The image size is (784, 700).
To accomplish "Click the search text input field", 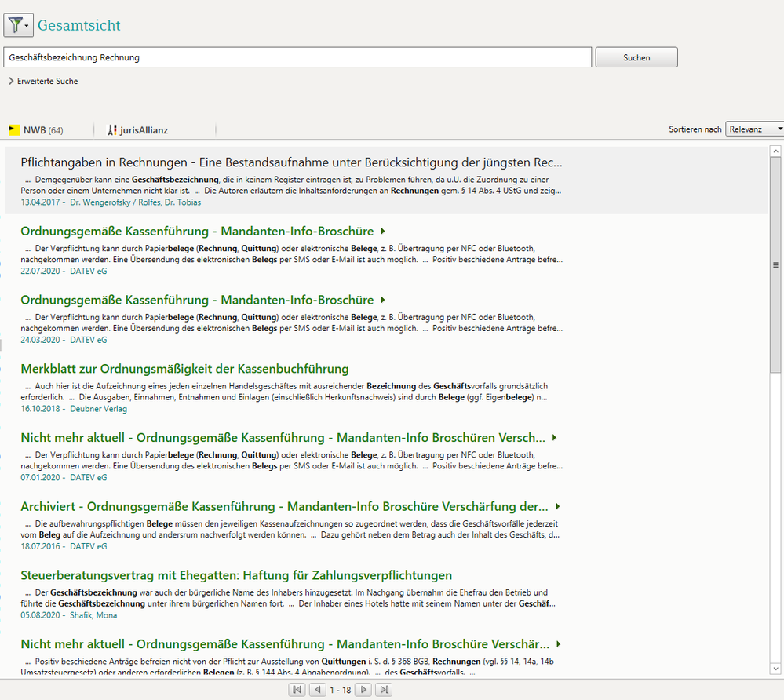I will [x=297, y=57].
